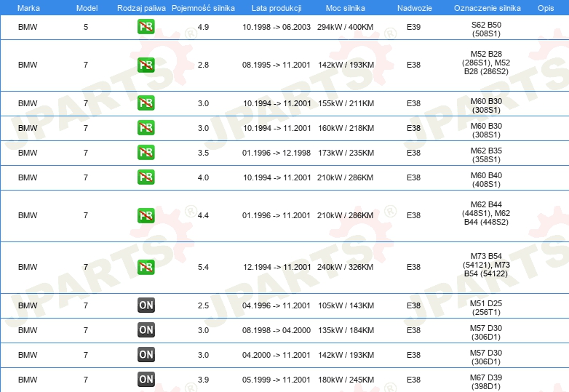Click the Lata produkcji column header

(x=276, y=8)
